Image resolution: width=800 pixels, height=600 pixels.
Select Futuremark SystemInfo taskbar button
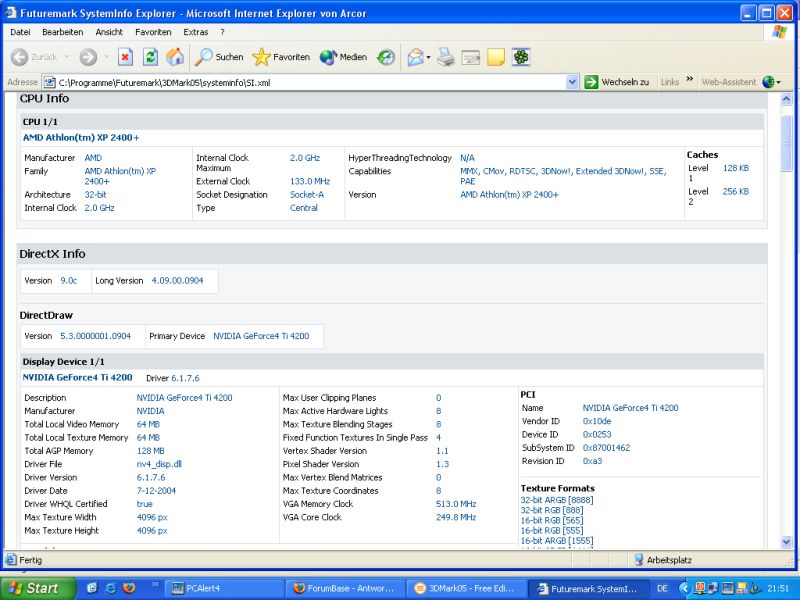(588, 588)
